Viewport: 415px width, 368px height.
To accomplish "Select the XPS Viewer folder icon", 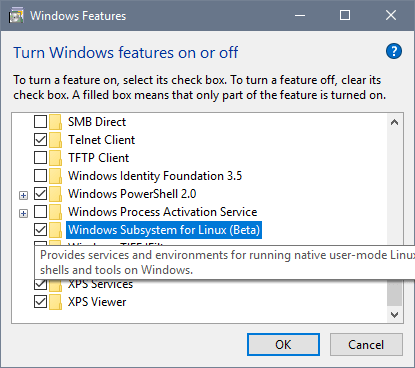I will click(x=55, y=302).
